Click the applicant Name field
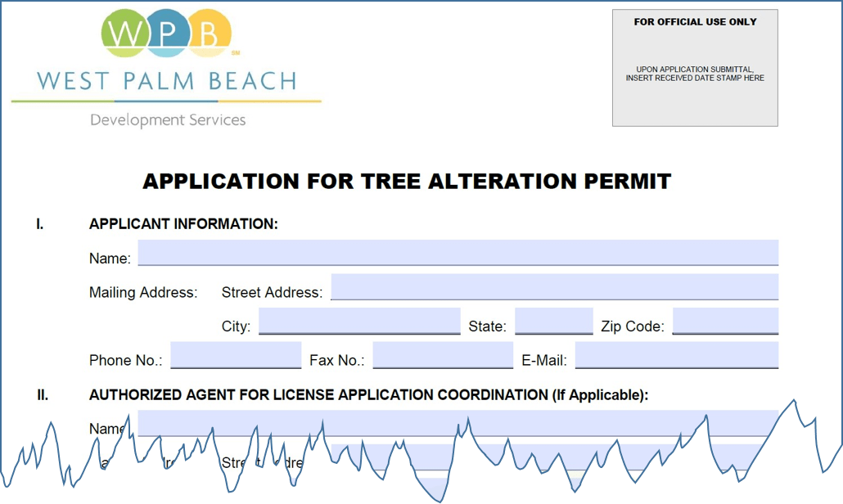The height and width of the screenshot is (504, 843). (x=458, y=253)
